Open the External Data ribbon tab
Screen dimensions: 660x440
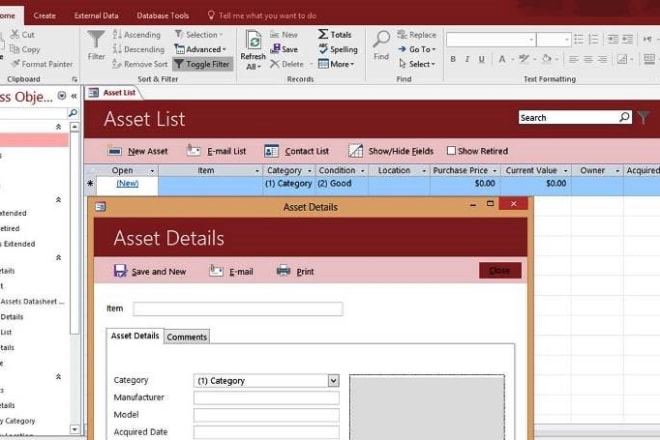pyautogui.click(x=96, y=16)
